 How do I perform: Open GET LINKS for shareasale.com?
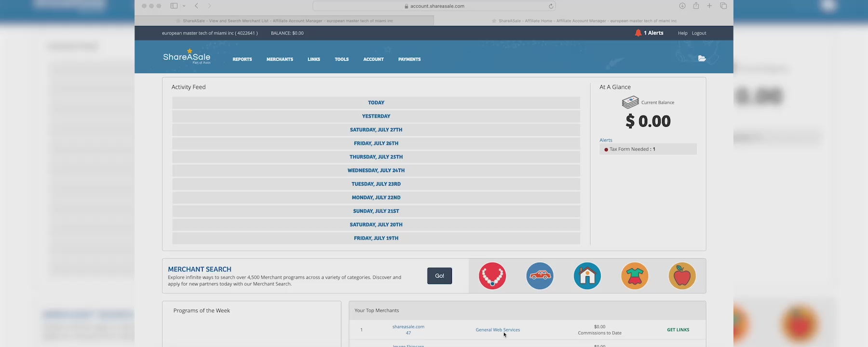678,330
